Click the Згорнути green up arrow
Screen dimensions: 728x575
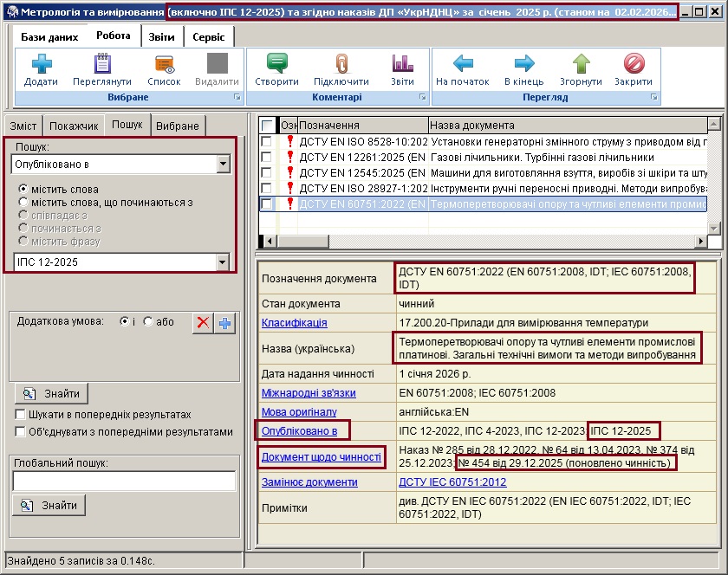pyautogui.click(x=581, y=65)
